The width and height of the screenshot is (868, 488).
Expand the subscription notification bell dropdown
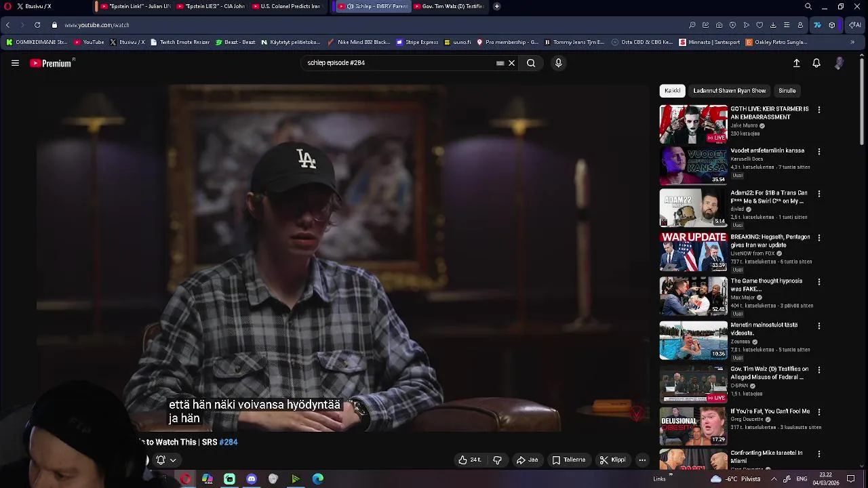pos(166,460)
